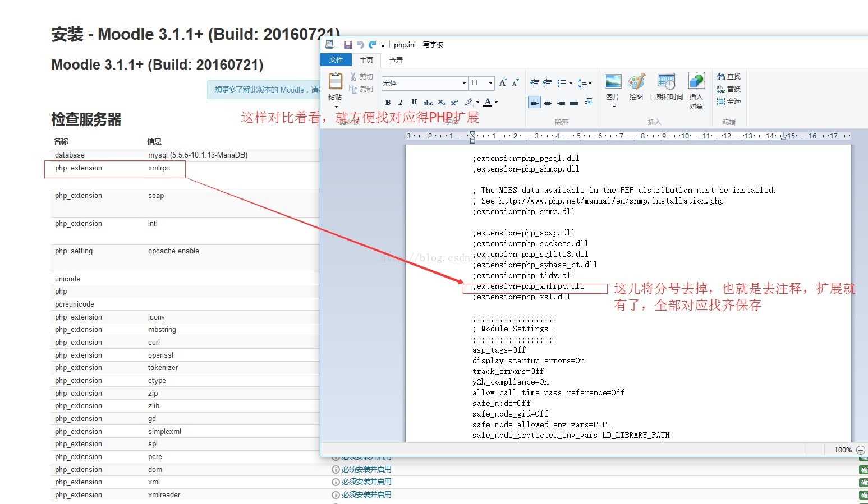Expand the bullet list style dropdown arrow
Image resolution: width=868 pixels, height=504 pixels.
[x=571, y=84]
